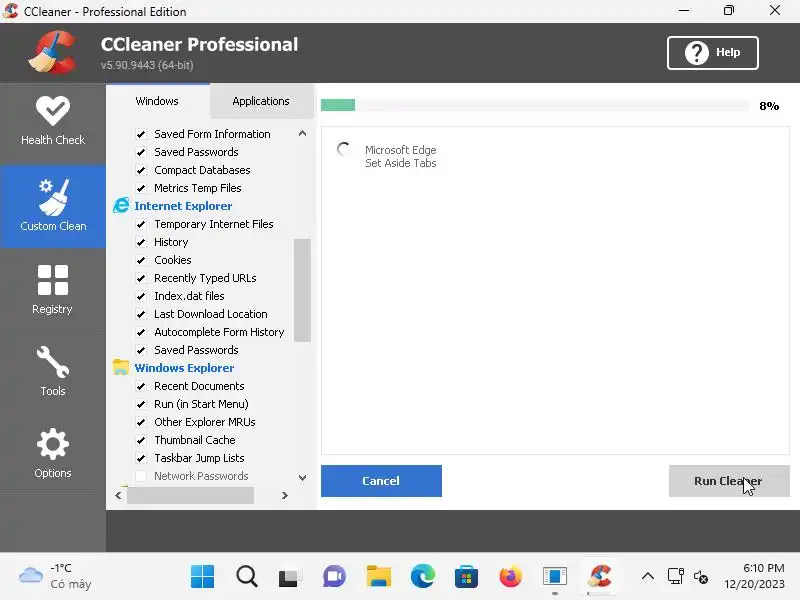Click the horizontal scroll left arrow
This screenshot has height=600, width=800.
118,495
